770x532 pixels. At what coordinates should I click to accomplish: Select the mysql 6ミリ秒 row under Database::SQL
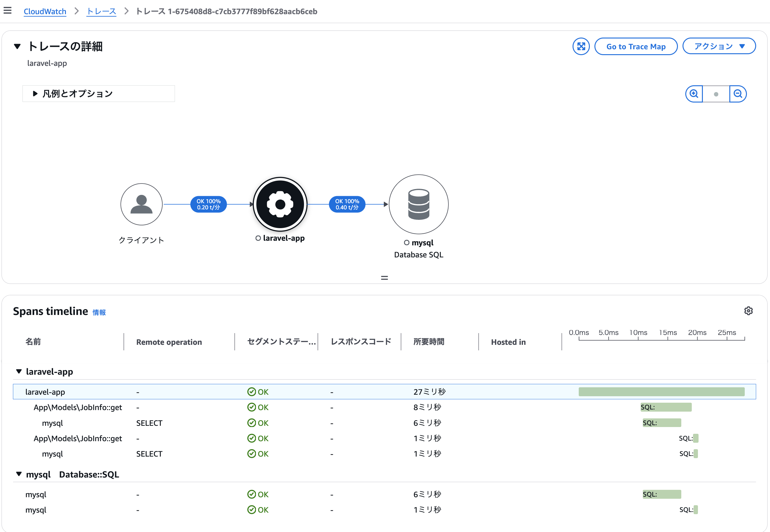click(384, 494)
